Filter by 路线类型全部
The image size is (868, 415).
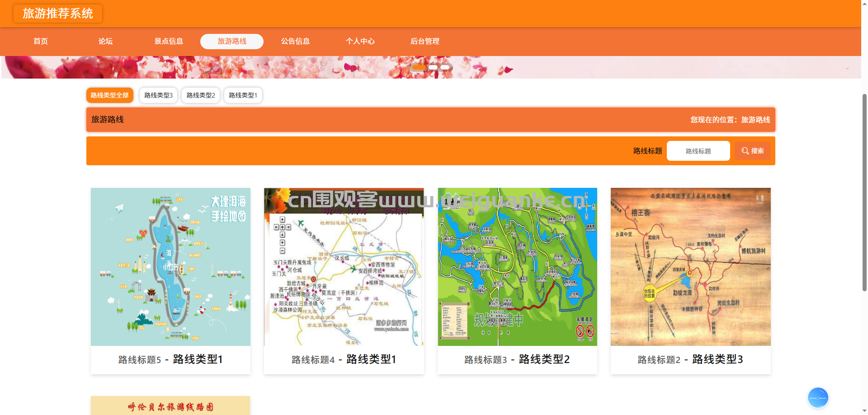[x=110, y=95]
